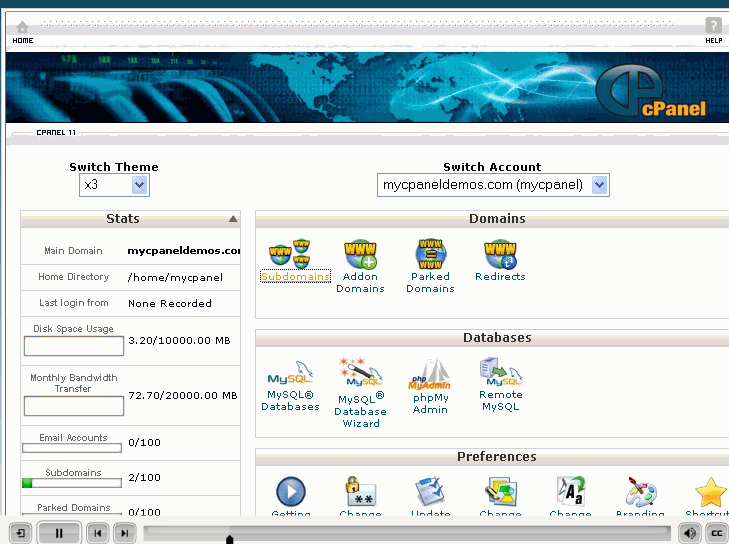Image resolution: width=729 pixels, height=544 pixels.
Task: Open the Switch Theme dropdown
Action: (114, 185)
